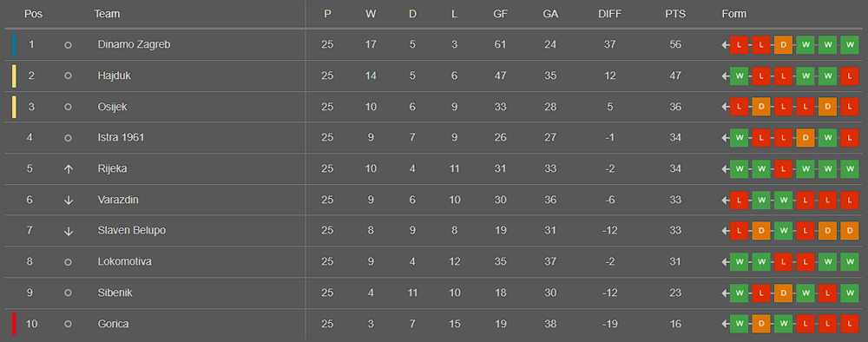Click Slaven Belupo's downward position arrow
The height and width of the screenshot is (342, 868).
pos(68,231)
